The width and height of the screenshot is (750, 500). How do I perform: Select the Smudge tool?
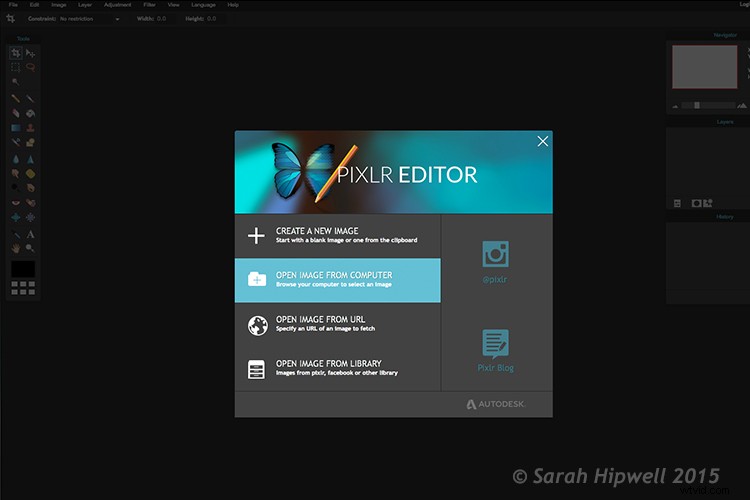16,173
